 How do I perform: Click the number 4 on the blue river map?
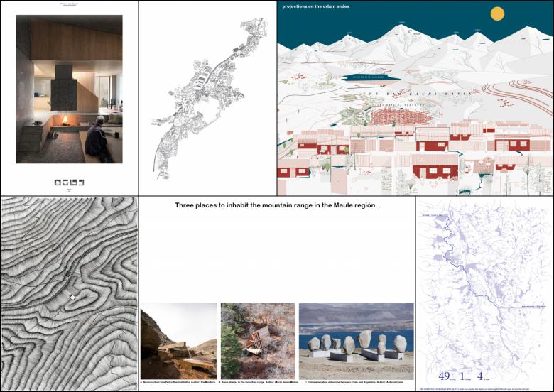point(480,376)
